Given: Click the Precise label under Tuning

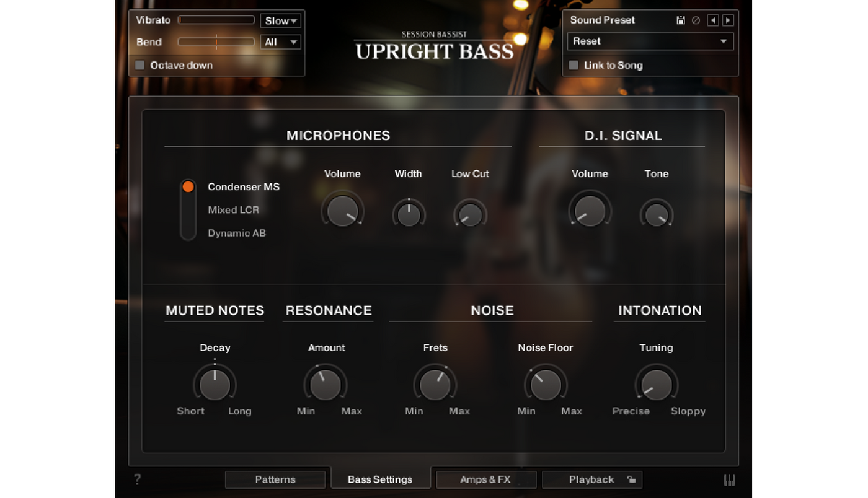Looking at the screenshot, I should click(631, 411).
